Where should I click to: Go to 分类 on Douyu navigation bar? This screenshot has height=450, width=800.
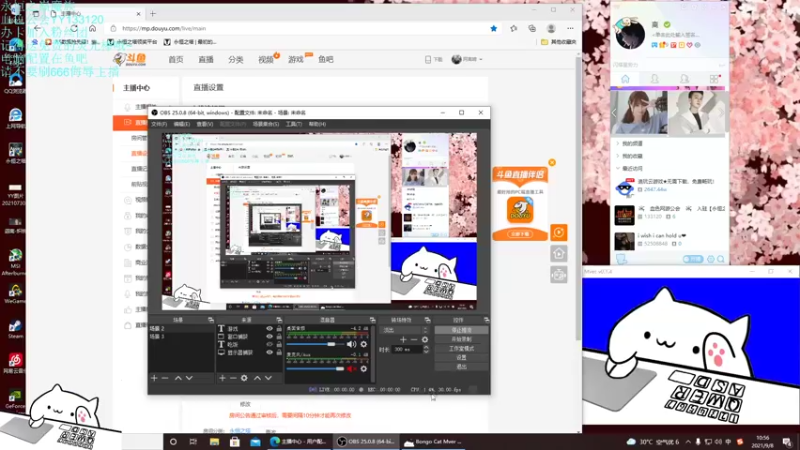tap(236, 60)
